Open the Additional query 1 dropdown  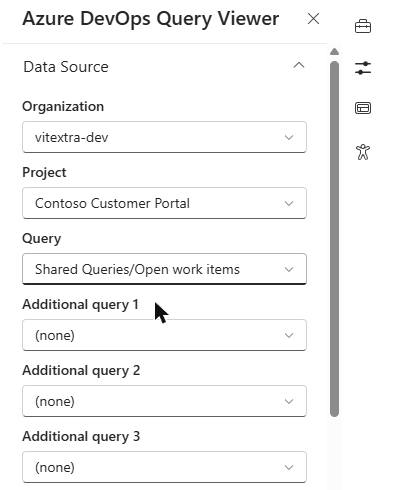coord(164,335)
